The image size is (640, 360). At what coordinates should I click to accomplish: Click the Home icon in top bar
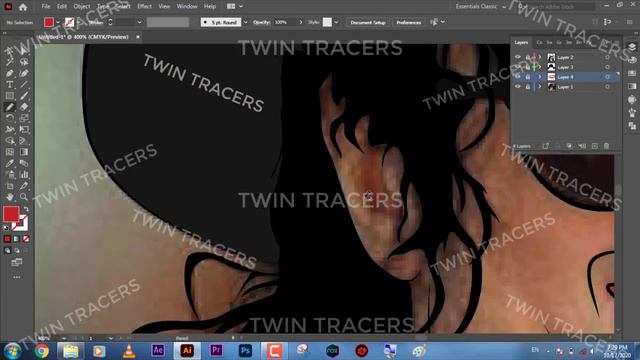pyautogui.click(x=23, y=7)
